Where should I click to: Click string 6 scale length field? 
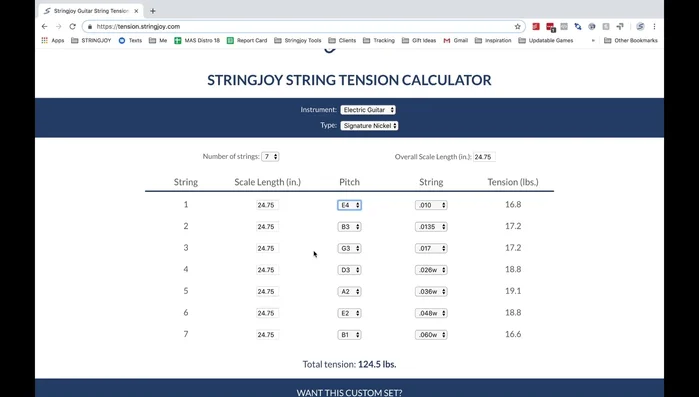pyautogui.click(x=267, y=313)
